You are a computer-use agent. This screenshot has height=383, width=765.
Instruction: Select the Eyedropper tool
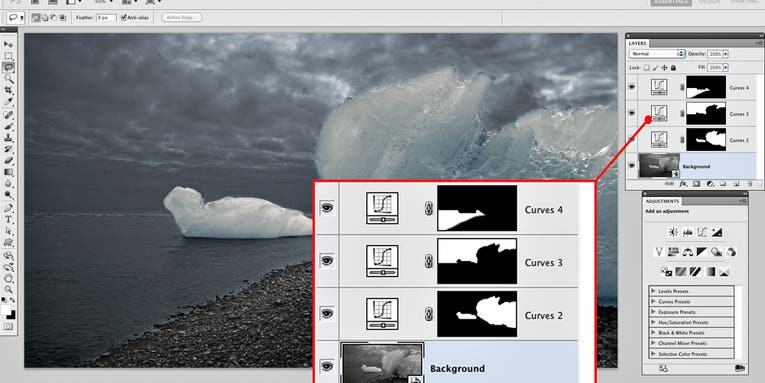[x=9, y=102]
